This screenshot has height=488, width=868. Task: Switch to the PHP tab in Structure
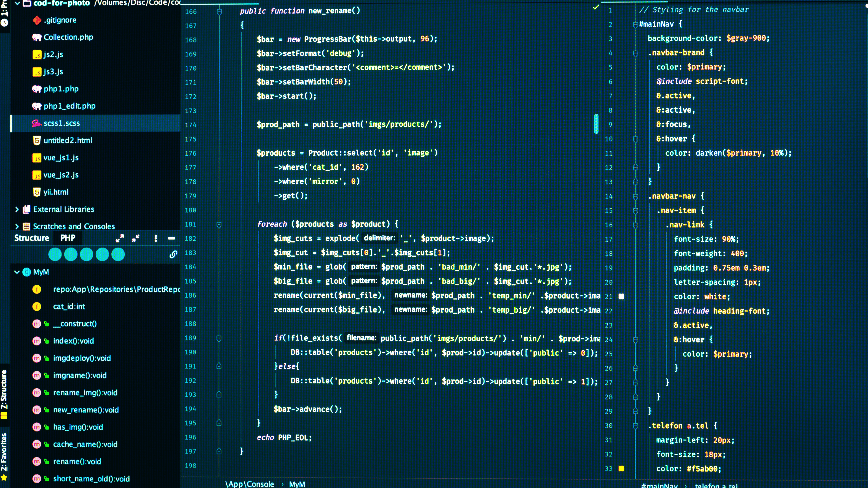68,238
